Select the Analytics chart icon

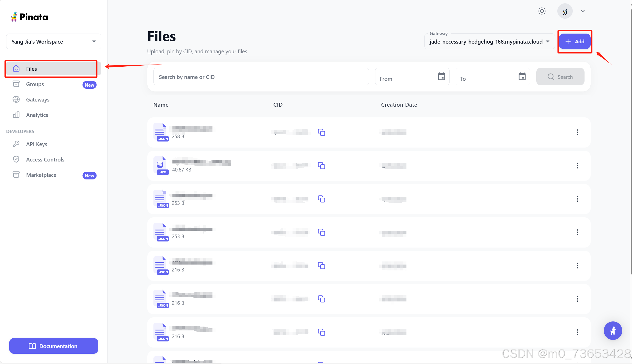[x=16, y=115]
